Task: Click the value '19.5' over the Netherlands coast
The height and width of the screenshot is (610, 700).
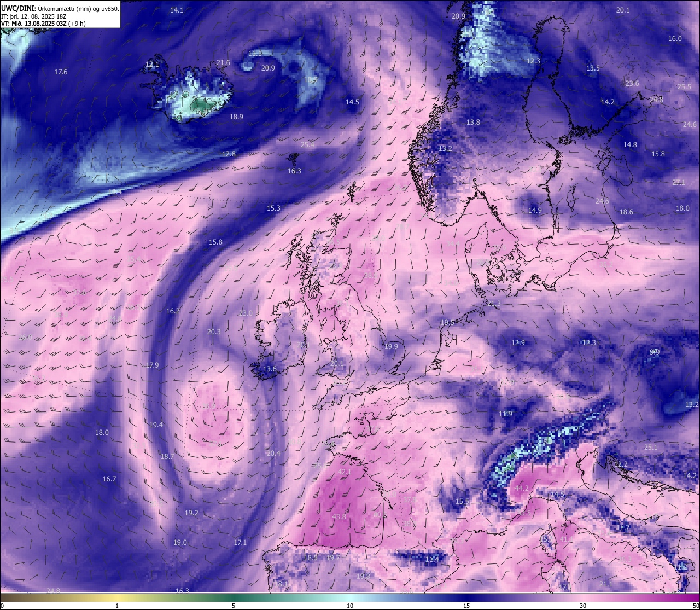Action: (x=448, y=323)
